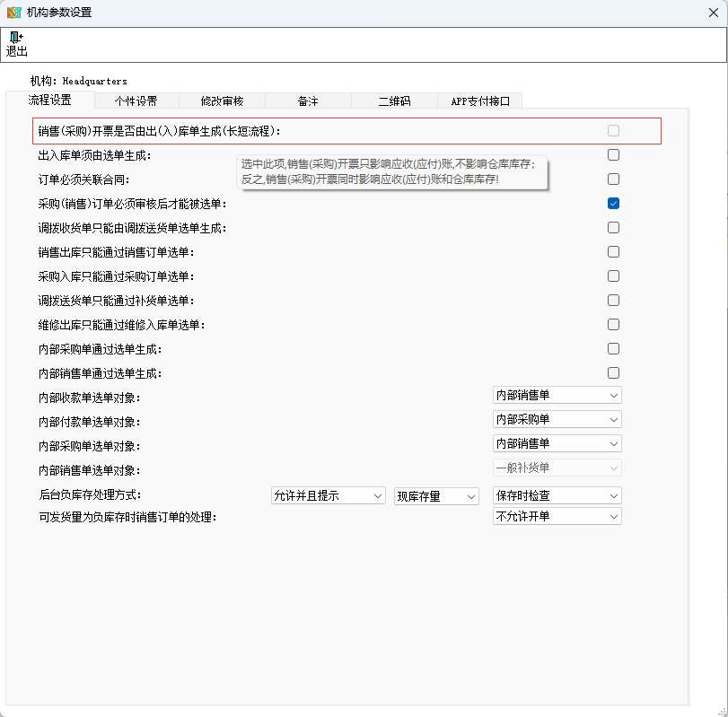
Task: Open the 现库存量 dropdown
Action: click(436, 496)
